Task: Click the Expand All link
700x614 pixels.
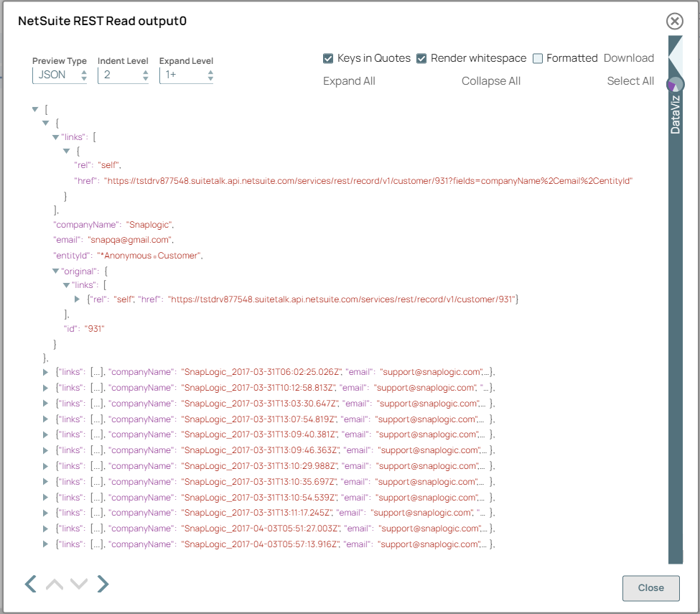Action: pos(349,80)
